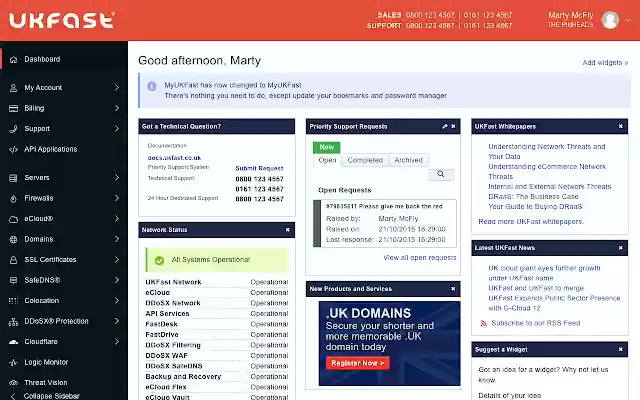This screenshot has height=400, width=640.
Task: Switch to the Open requests tab
Action: click(327, 160)
